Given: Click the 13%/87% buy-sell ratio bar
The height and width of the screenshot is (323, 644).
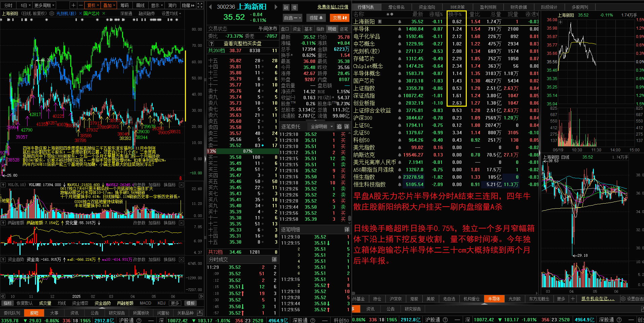Looking at the screenshot, I should click(x=243, y=151).
